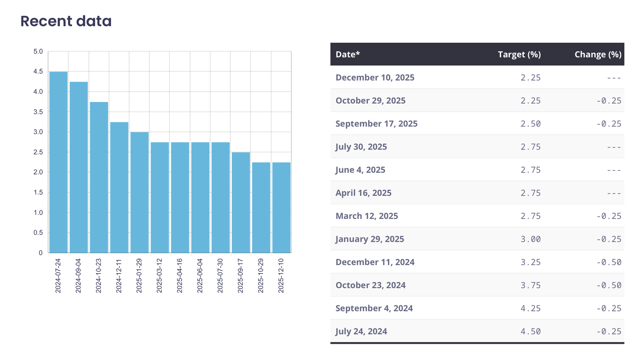Click the September 17, 2025 date in table
Viewport: 644px width, 353px height.
point(376,124)
